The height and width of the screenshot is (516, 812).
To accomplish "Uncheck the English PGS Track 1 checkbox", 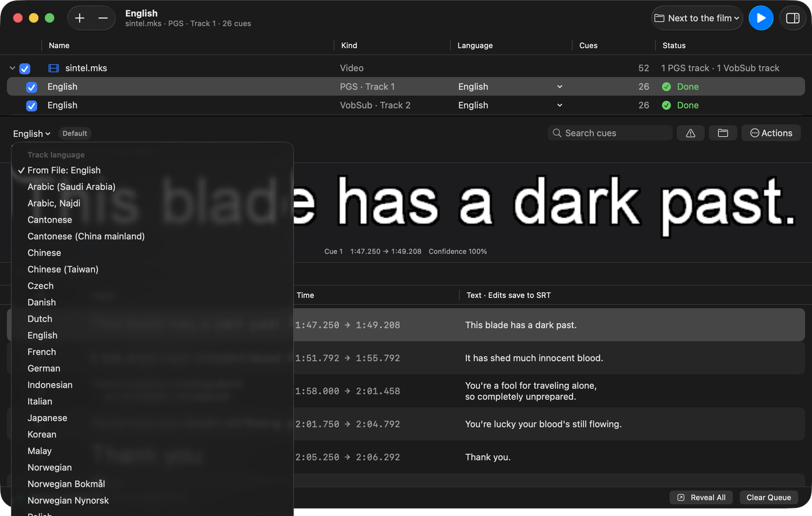I will click(x=32, y=87).
